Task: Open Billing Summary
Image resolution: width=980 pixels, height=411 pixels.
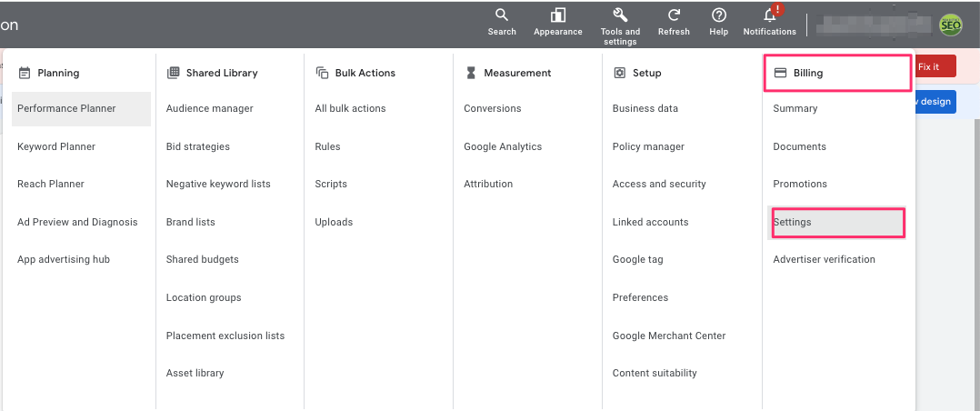Action: 795,109
